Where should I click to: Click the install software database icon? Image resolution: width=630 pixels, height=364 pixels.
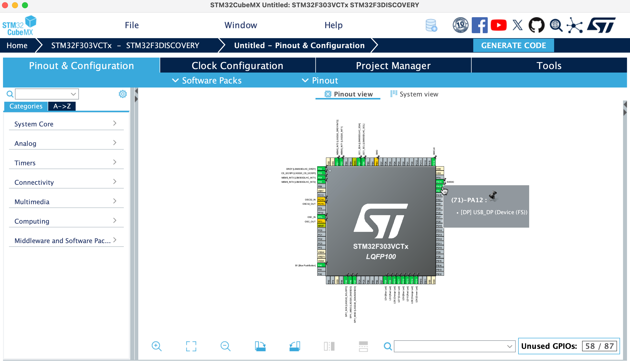pyautogui.click(x=432, y=25)
